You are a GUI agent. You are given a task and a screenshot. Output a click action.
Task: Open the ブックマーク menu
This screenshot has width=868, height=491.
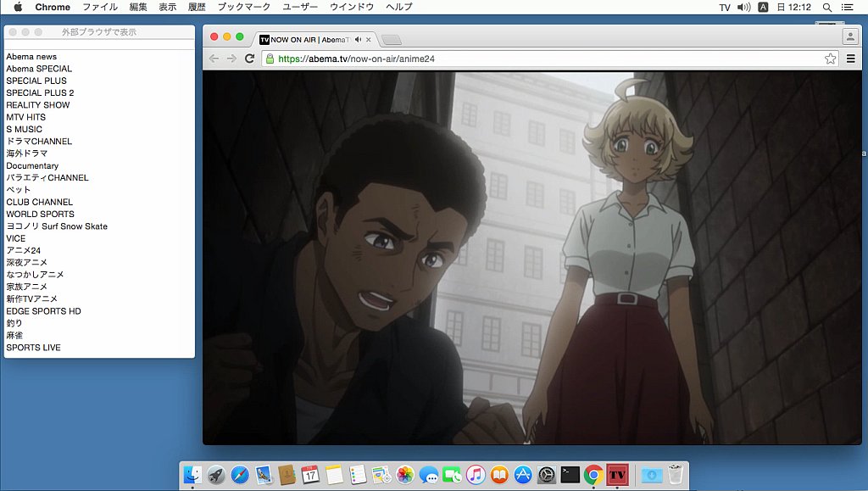click(244, 7)
